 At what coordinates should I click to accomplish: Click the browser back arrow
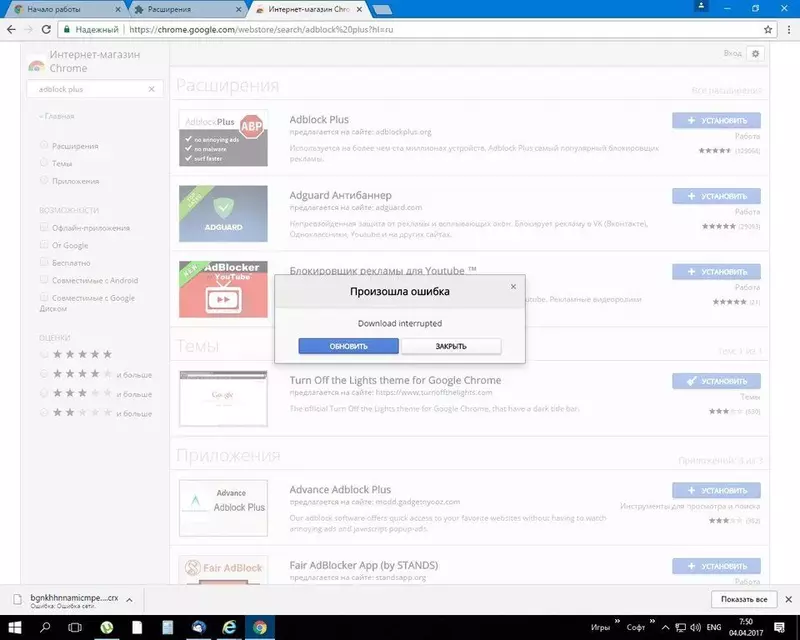11,30
